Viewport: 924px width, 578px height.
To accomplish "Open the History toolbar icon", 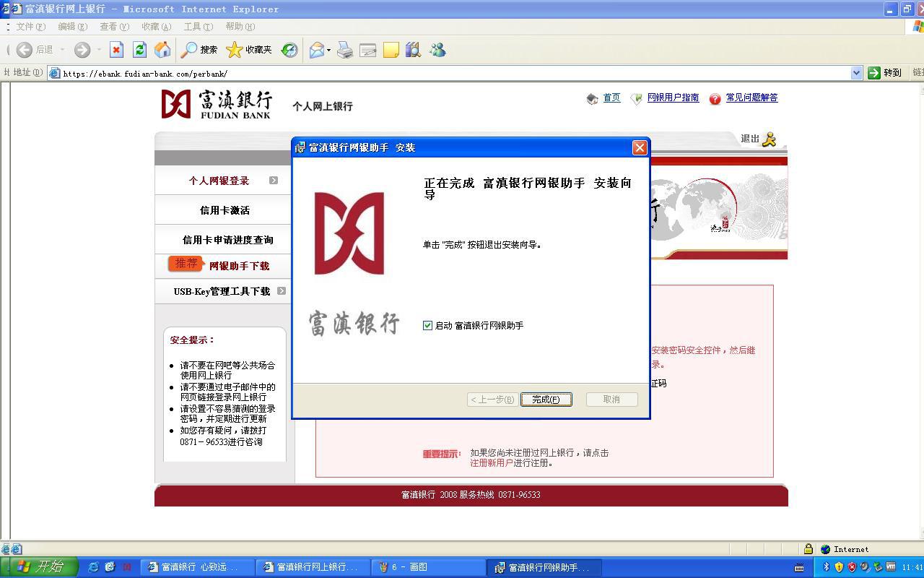I will 289,50.
